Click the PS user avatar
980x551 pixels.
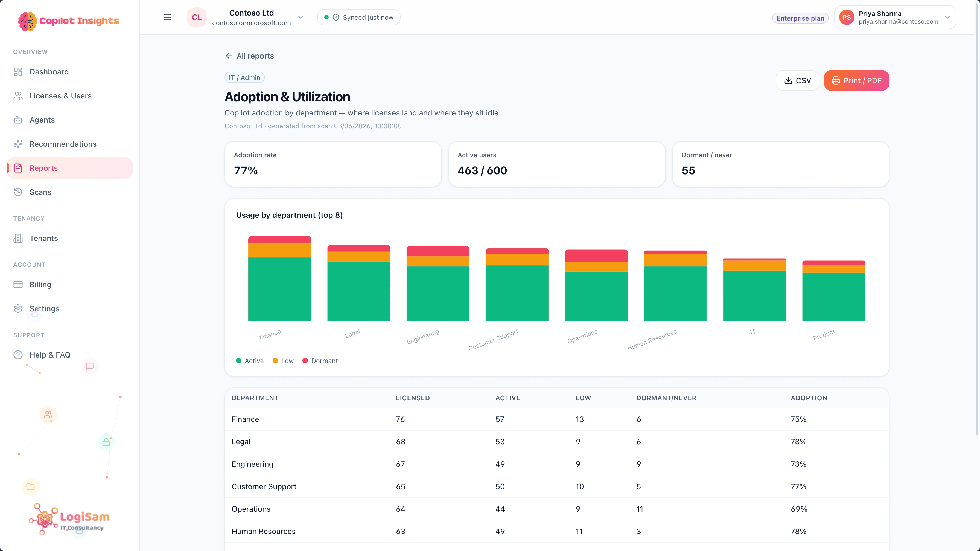click(x=847, y=17)
